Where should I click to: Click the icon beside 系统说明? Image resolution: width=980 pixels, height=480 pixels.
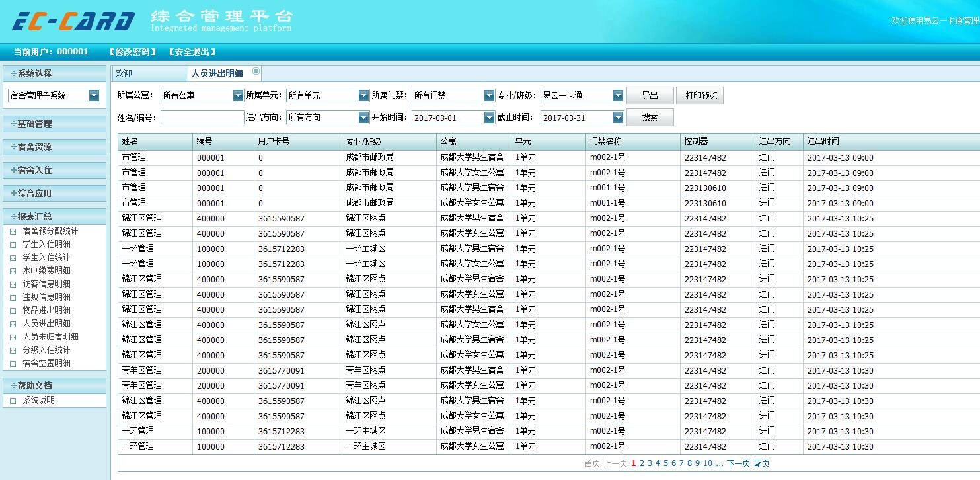13,401
